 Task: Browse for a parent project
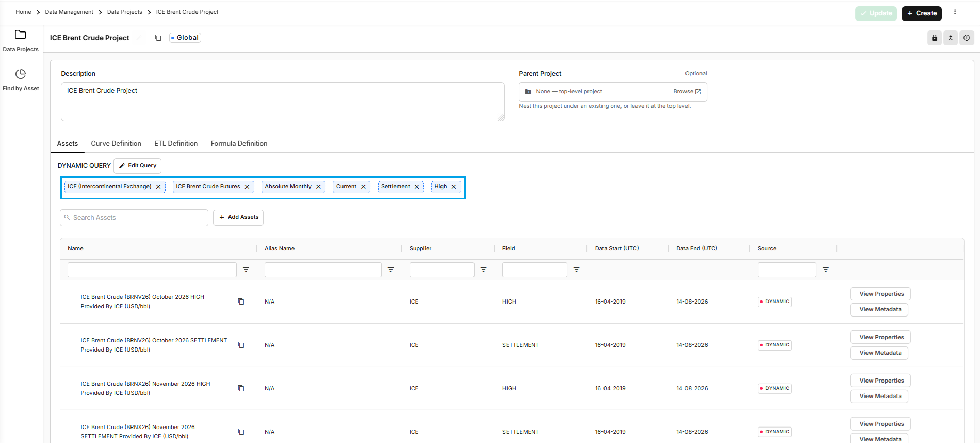coord(687,92)
